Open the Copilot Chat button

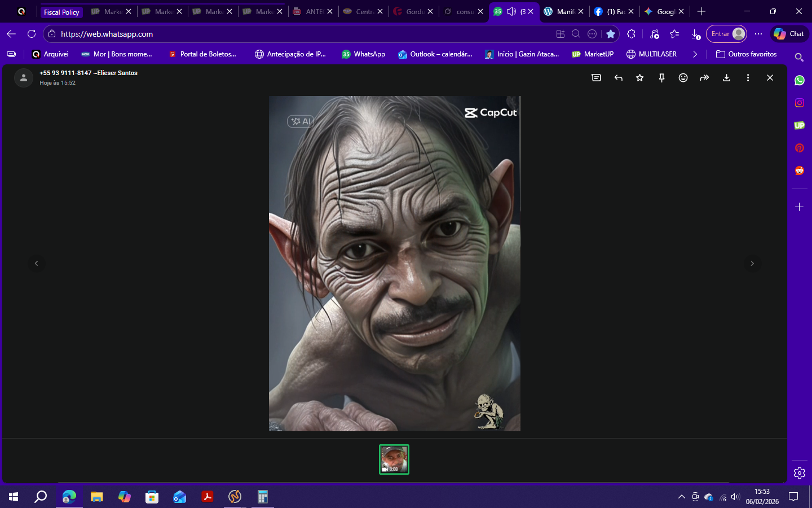(789, 34)
